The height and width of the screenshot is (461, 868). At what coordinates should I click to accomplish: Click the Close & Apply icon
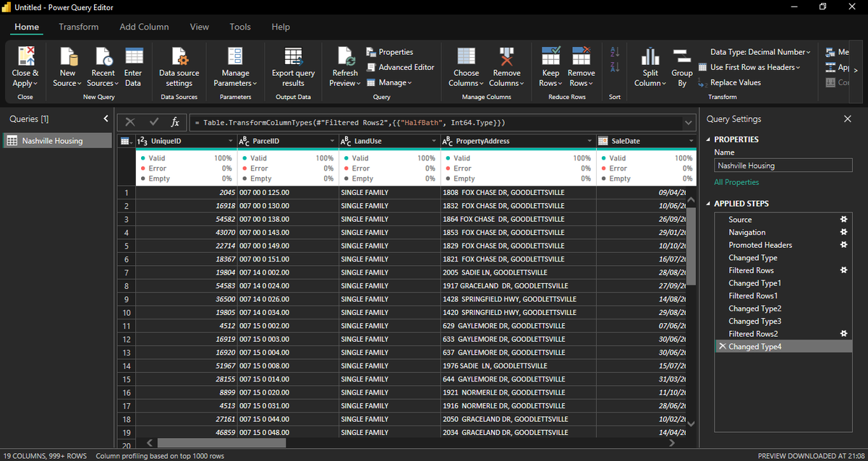(x=25, y=56)
